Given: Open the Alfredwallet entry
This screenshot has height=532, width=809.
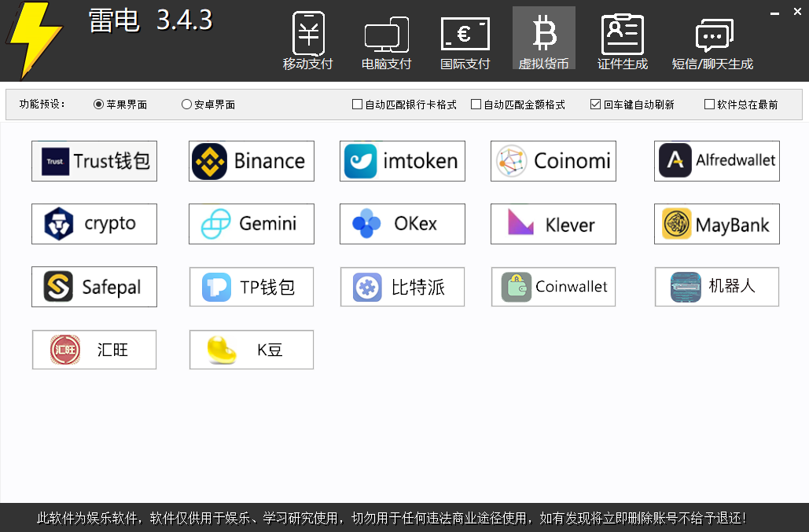Looking at the screenshot, I should (x=717, y=161).
